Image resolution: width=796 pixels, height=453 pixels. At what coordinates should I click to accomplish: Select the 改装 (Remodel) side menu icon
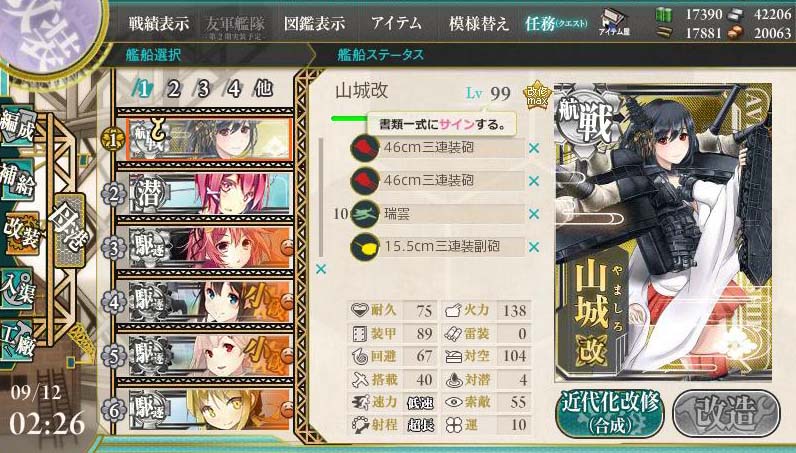[21, 233]
